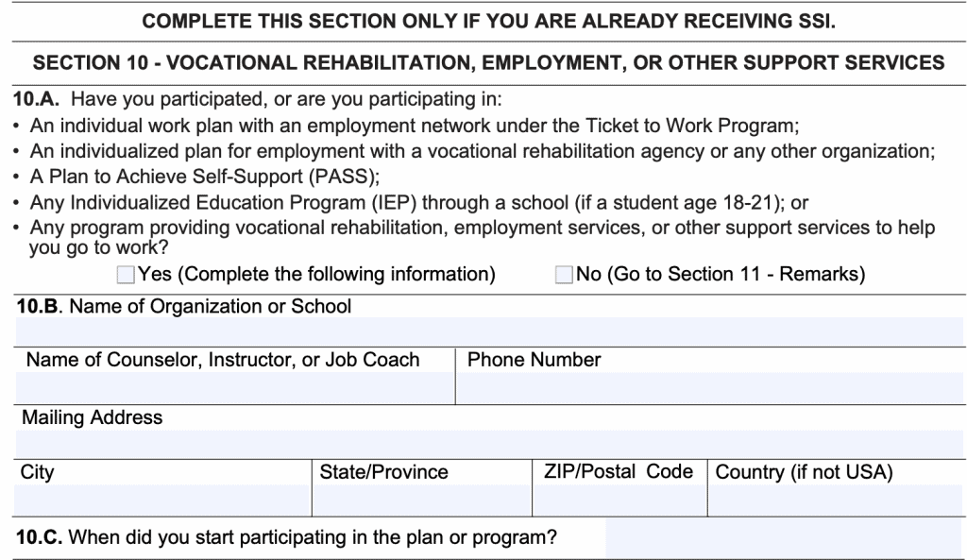Click the 10.C question label text
Image resolution: width=967 pixels, height=560 pixels.
tap(283, 540)
